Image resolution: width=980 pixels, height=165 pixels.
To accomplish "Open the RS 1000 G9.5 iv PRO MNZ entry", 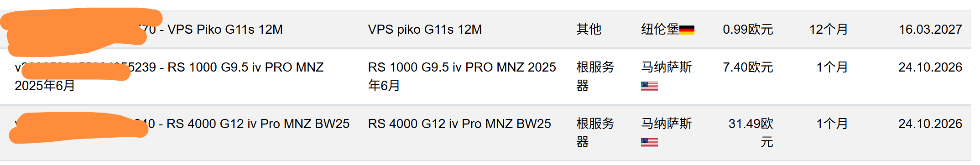I will (x=169, y=76).
